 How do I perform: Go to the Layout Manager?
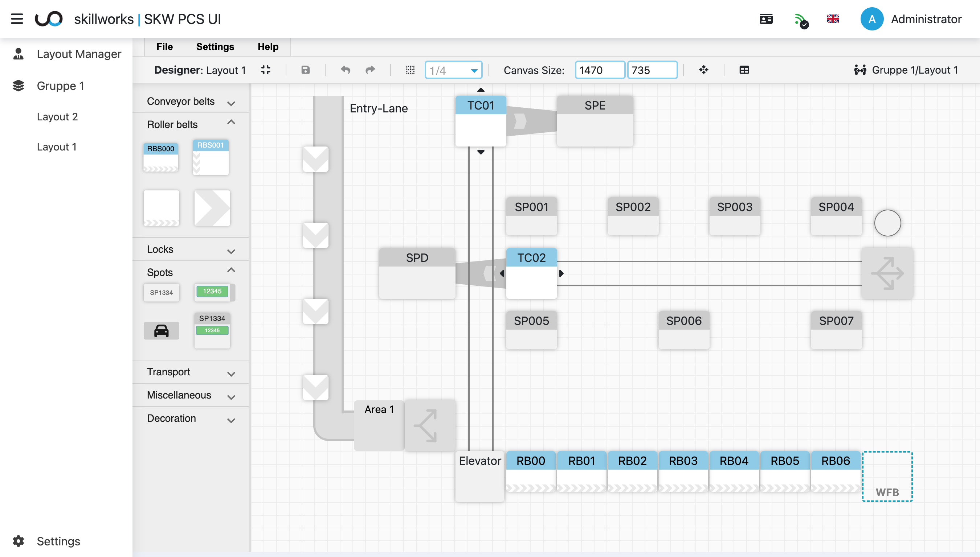(x=78, y=54)
